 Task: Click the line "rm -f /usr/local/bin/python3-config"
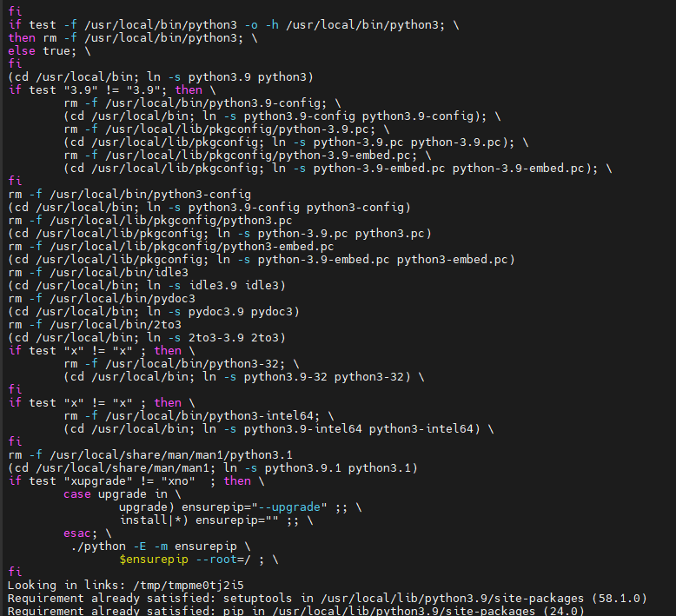pyautogui.click(x=129, y=195)
